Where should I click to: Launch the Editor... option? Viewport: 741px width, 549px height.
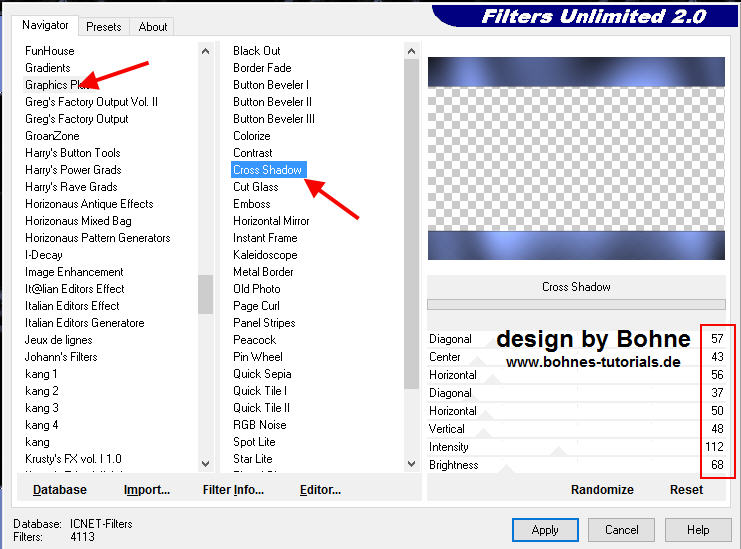(320, 490)
